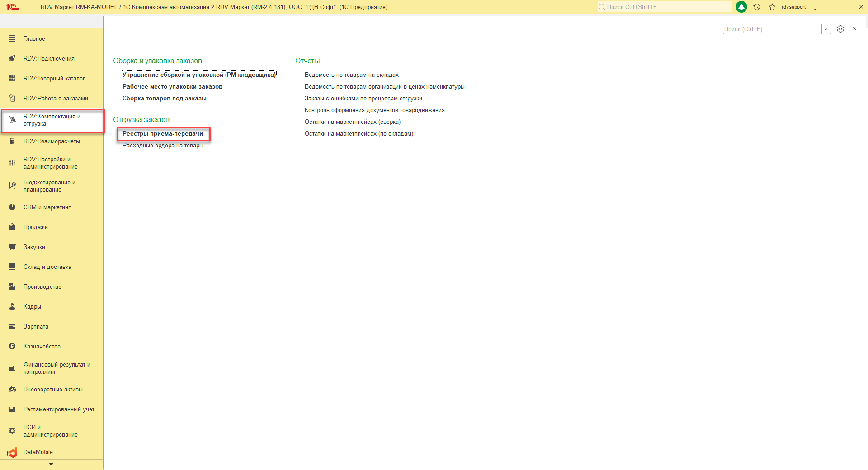The height and width of the screenshot is (470, 868).
Task: Click the factory icon for Производство
Action: 12,287
